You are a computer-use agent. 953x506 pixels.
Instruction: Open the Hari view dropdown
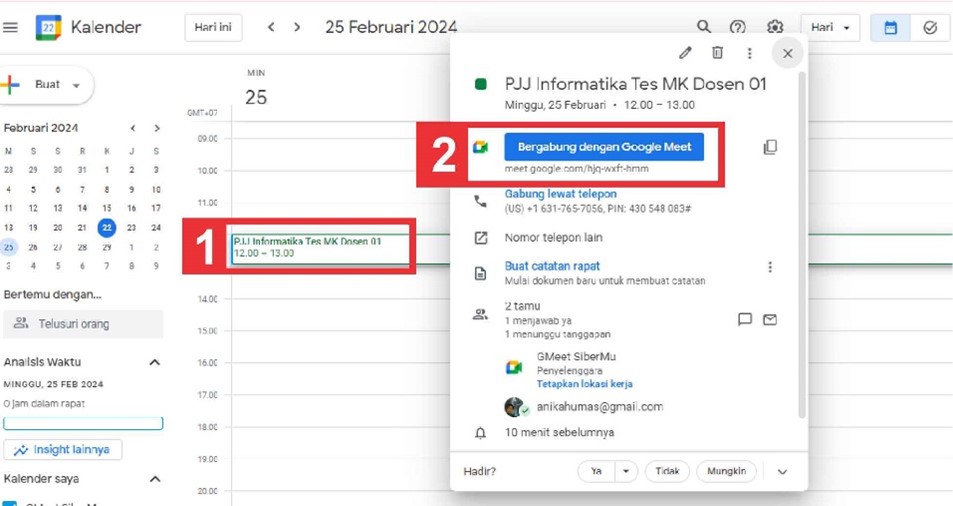pos(830,27)
